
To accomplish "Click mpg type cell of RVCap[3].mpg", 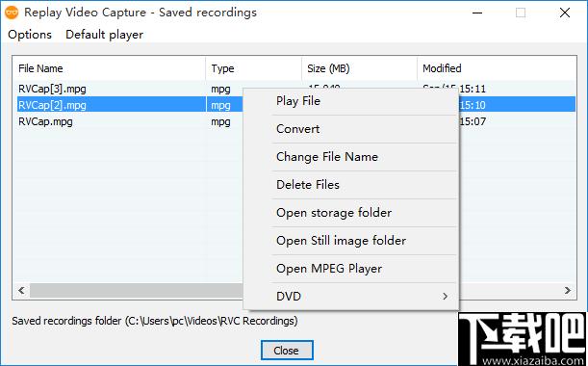I will coord(221,89).
